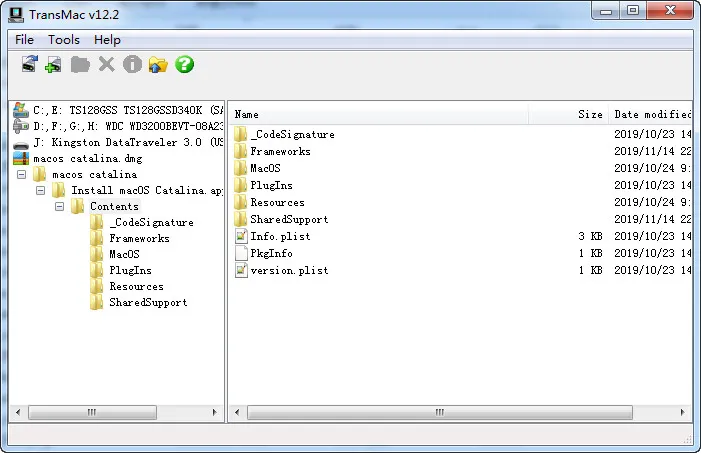Select Resources in the tree pane

pos(136,287)
